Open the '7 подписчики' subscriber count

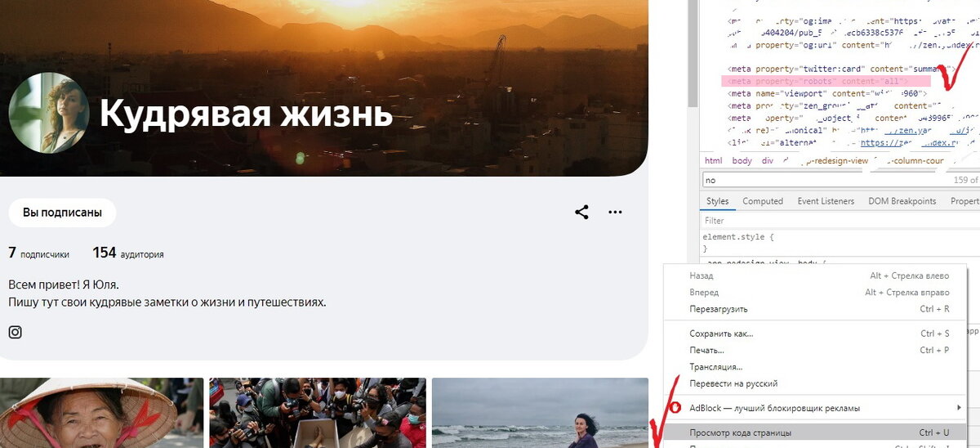pos(39,253)
